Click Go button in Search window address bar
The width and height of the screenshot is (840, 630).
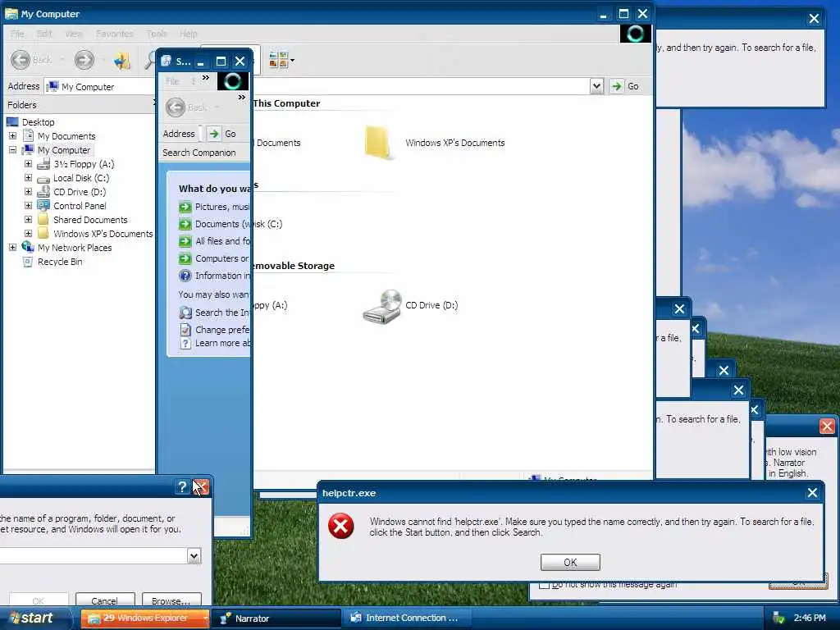click(x=222, y=134)
